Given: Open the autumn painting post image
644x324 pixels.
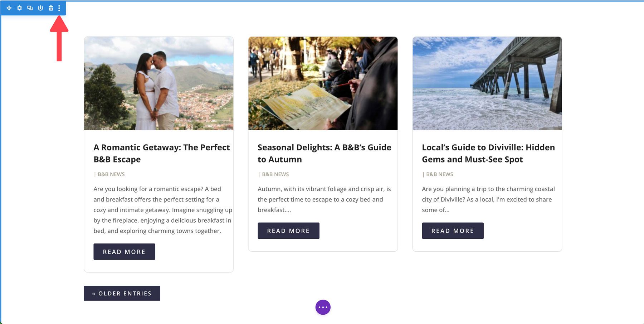Looking at the screenshot, I should coord(323,83).
